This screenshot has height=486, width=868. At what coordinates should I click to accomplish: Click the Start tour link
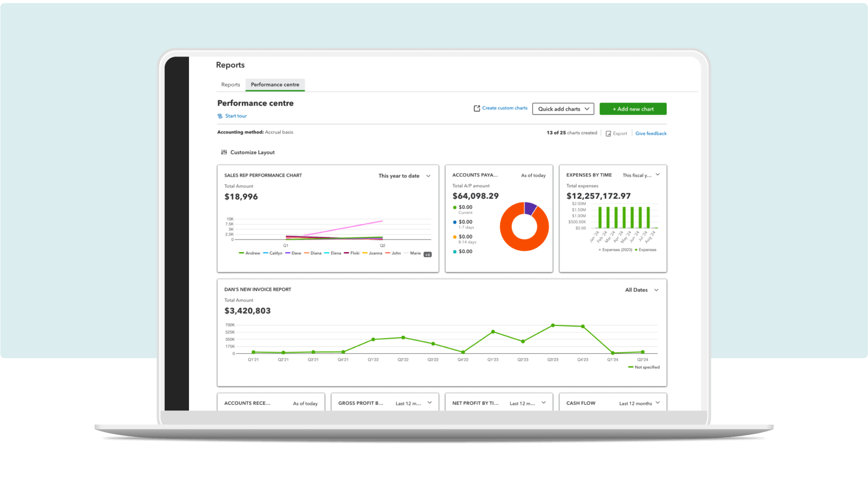[236, 116]
